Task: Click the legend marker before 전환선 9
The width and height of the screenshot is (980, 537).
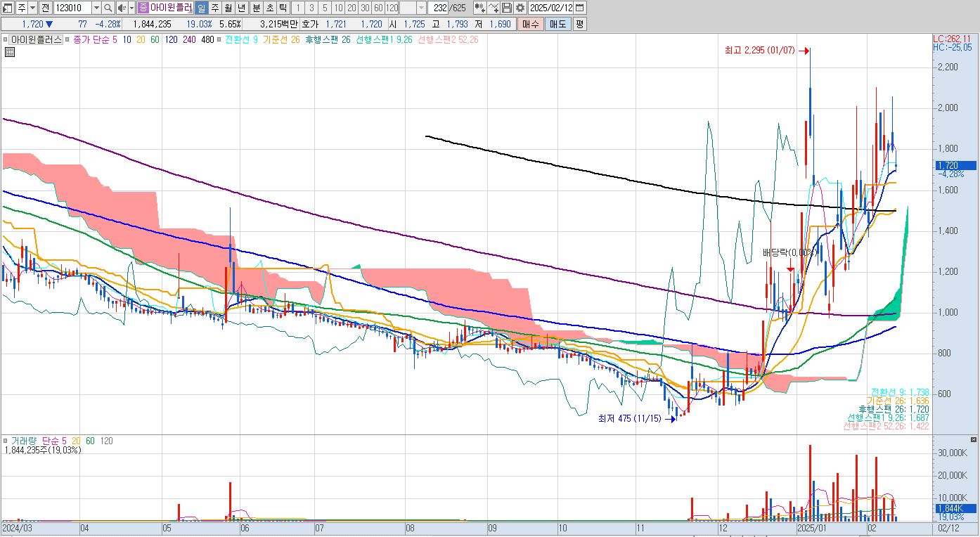Action: pyautogui.click(x=220, y=40)
